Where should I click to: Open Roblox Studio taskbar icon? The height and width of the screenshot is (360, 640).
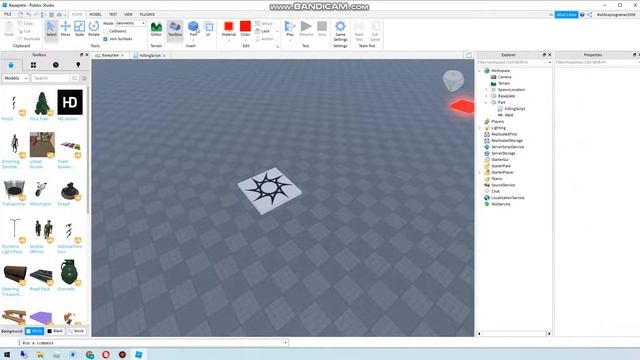(138, 355)
